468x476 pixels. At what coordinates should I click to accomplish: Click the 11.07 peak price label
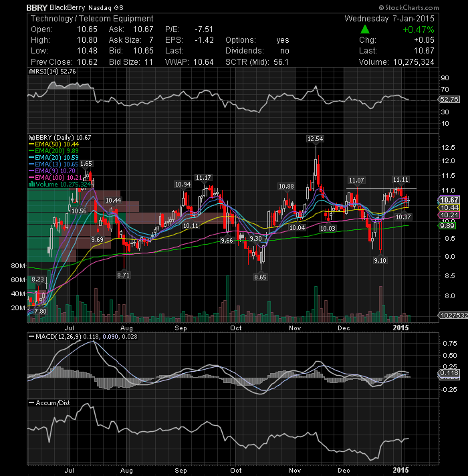[356, 181]
